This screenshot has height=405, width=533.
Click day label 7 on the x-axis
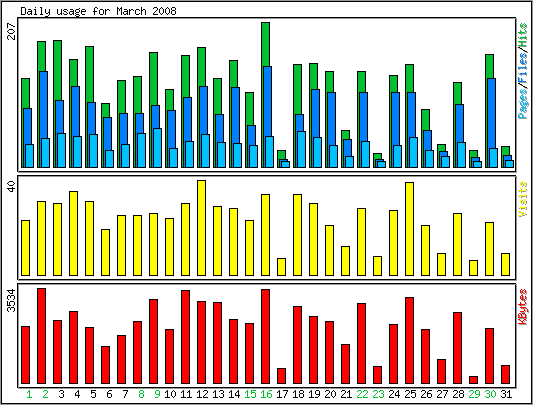[125, 394]
